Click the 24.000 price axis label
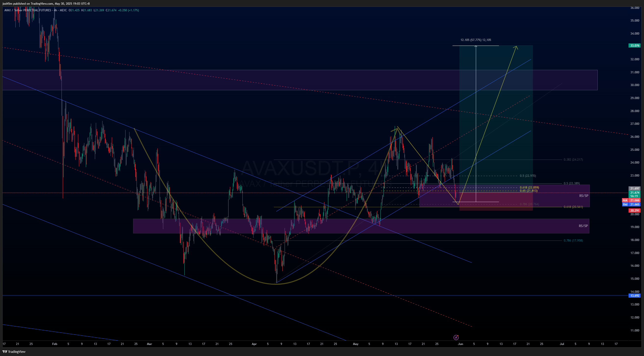Screen dimensions: 644x356 tap(635, 163)
